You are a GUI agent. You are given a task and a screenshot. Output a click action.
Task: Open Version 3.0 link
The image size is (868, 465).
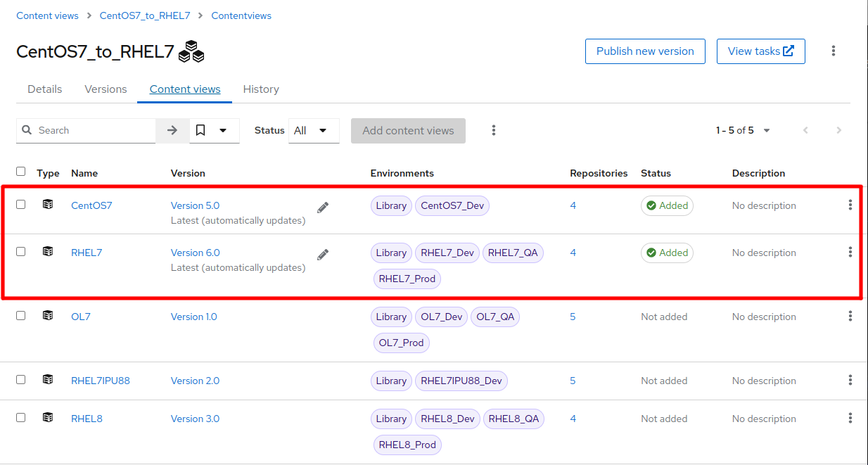pyautogui.click(x=195, y=419)
